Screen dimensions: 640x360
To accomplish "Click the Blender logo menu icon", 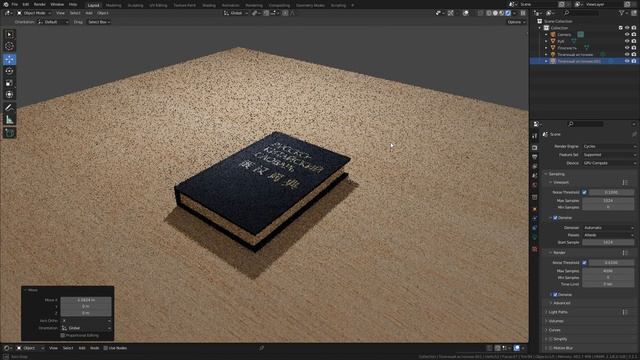I will coord(6,4).
